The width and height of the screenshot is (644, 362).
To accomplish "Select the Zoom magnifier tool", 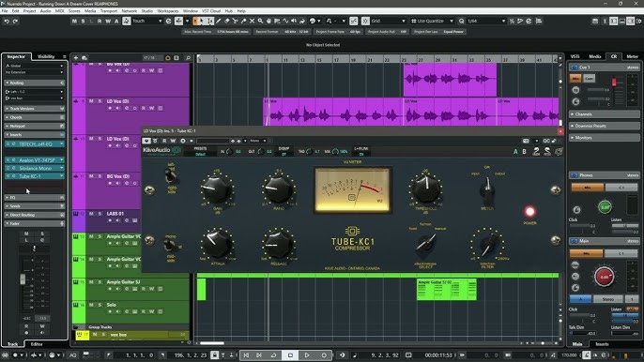I will 260,21.
